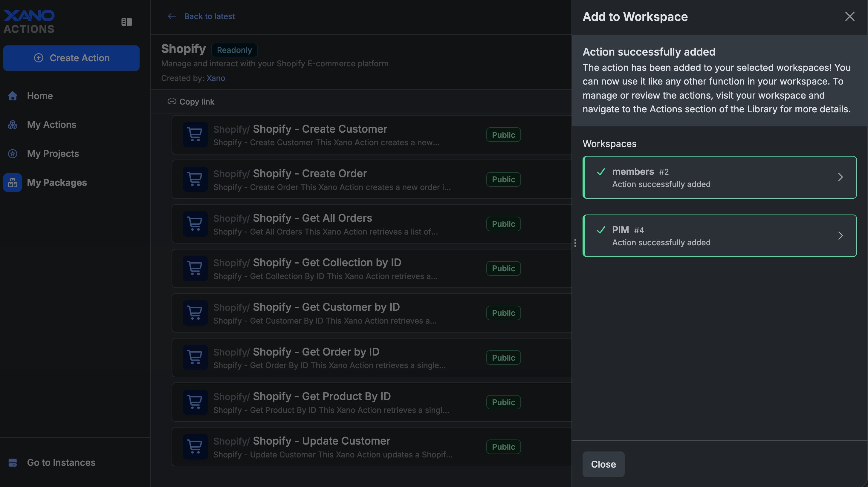Dismiss the Add to Workspace panel
The width and height of the screenshot is (868, 487).
(x=849, y=16)
